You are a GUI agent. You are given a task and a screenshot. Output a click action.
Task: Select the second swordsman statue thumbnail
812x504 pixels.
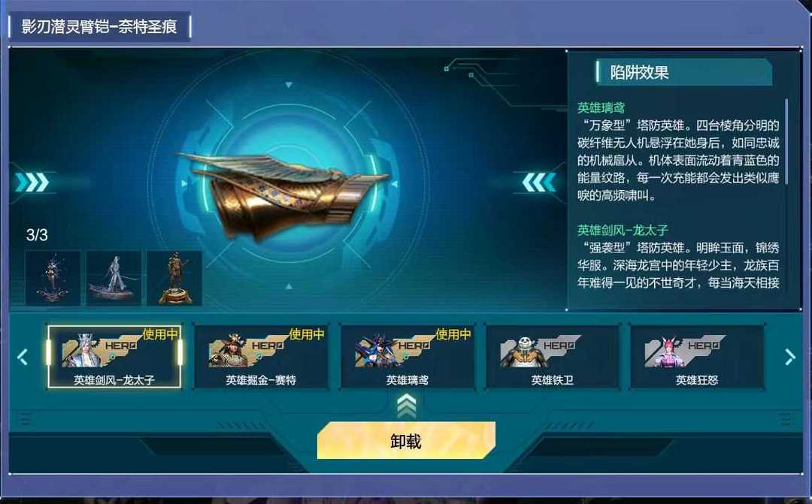coord(114,279)
